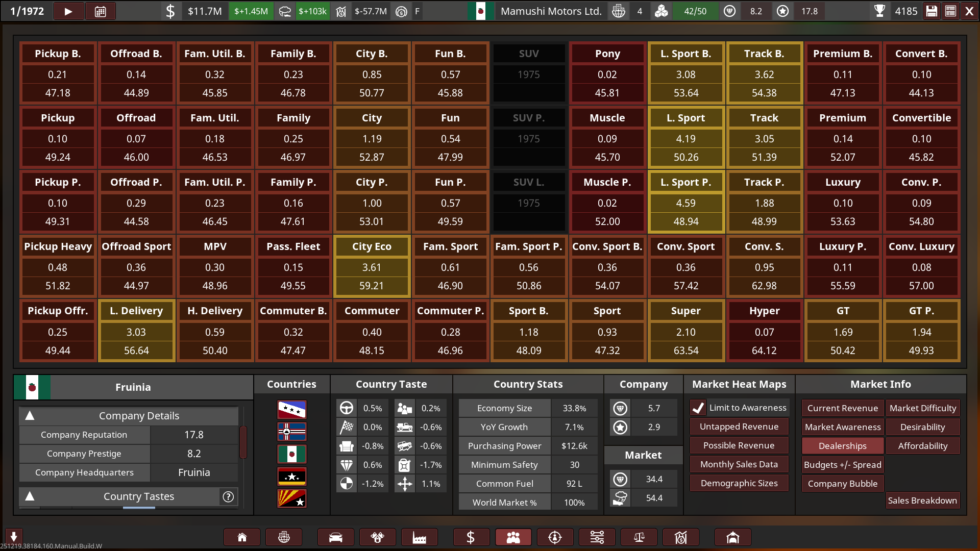
Task: Select the L. Delivery market segment
Action: pyautogui.click(x=136, y=331)
